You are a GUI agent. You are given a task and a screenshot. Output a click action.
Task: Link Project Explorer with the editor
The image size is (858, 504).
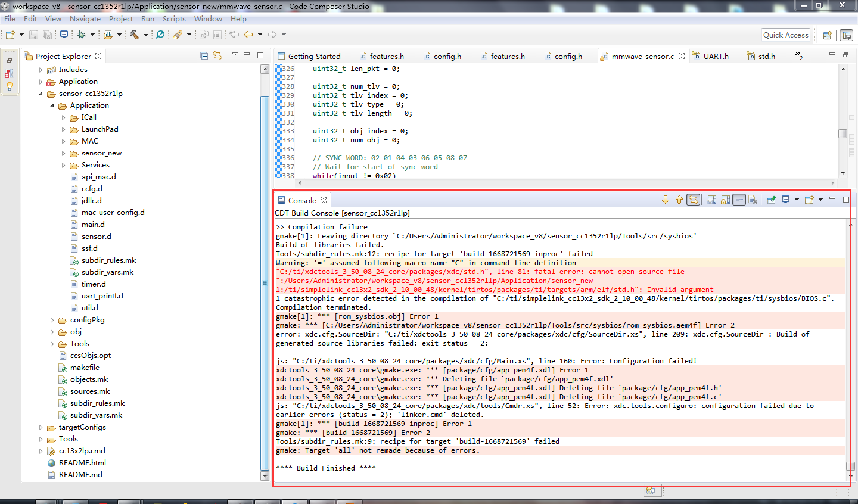pyautogui.click(x=217, y=55)
